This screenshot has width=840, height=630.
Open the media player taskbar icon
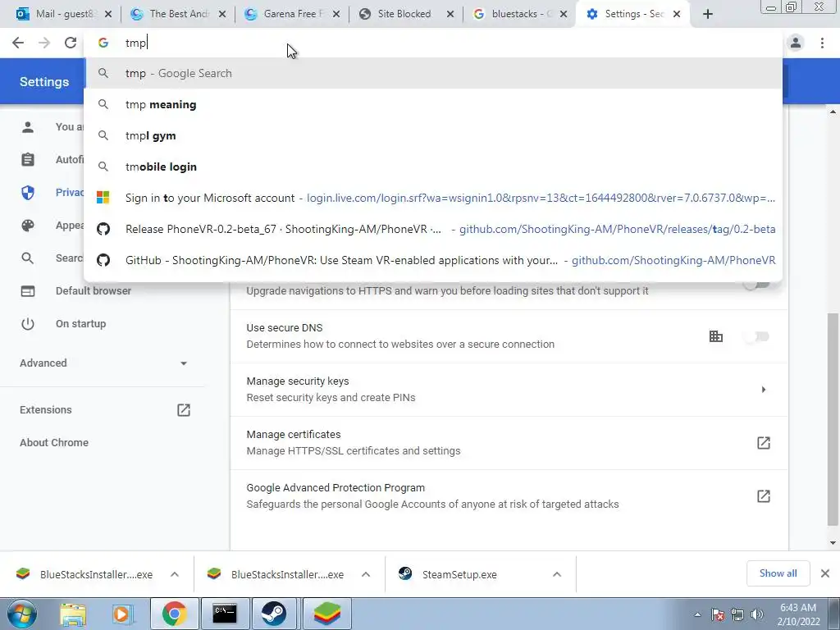click(122, 614)
